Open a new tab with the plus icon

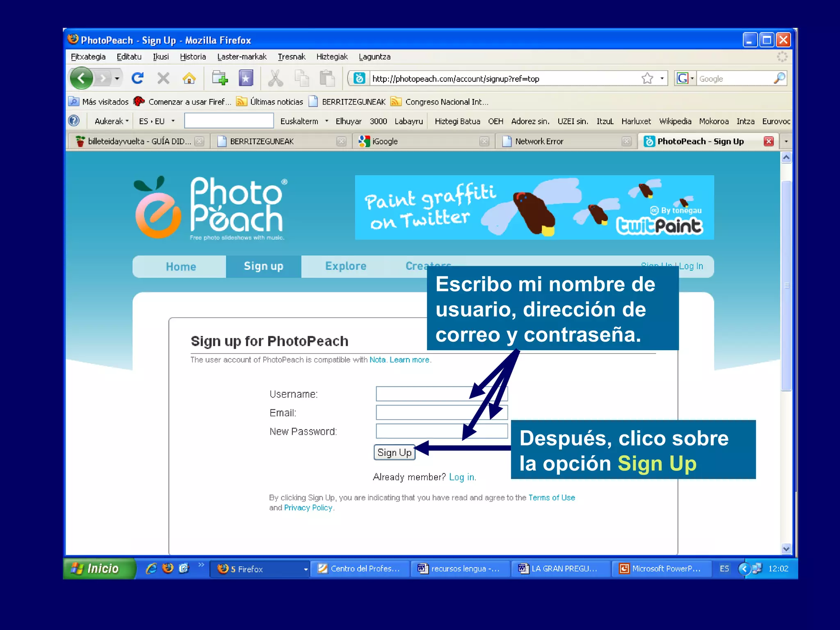pyautogui.click(x=220, y=78)
